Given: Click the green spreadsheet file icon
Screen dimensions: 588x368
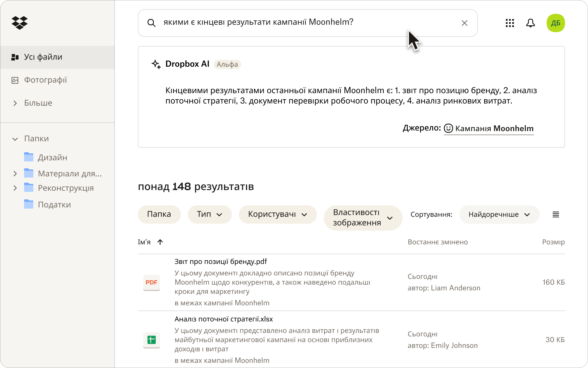Looking at the screenshot, I should point(152,340).
